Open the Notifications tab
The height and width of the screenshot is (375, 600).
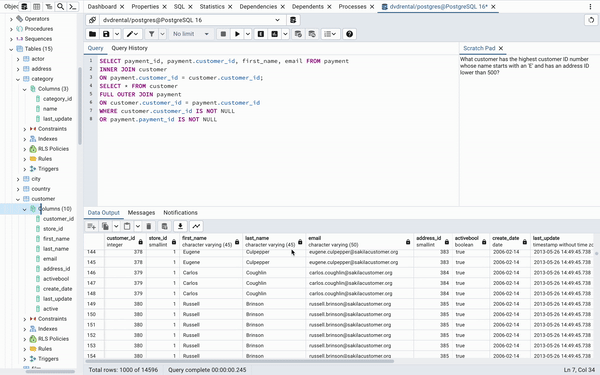coord(180,213)
